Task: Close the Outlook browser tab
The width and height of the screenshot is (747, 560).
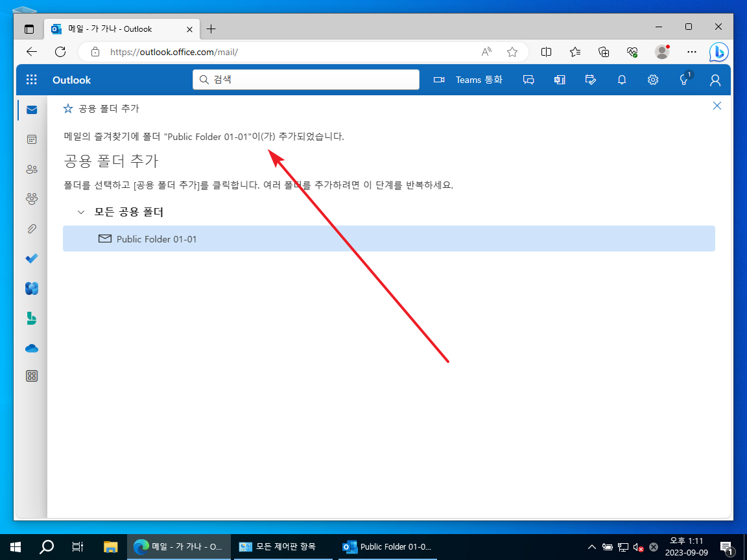Action: [x=189, y=29]
